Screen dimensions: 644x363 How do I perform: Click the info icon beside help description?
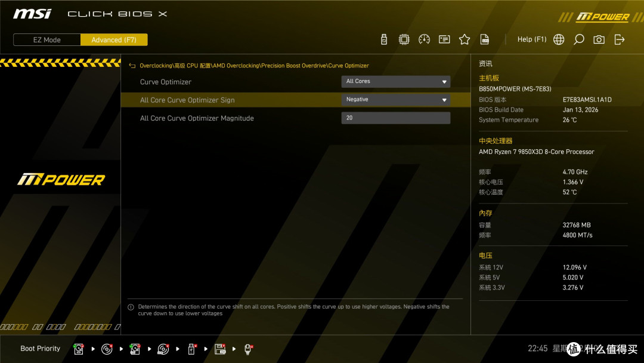[131, 307]
